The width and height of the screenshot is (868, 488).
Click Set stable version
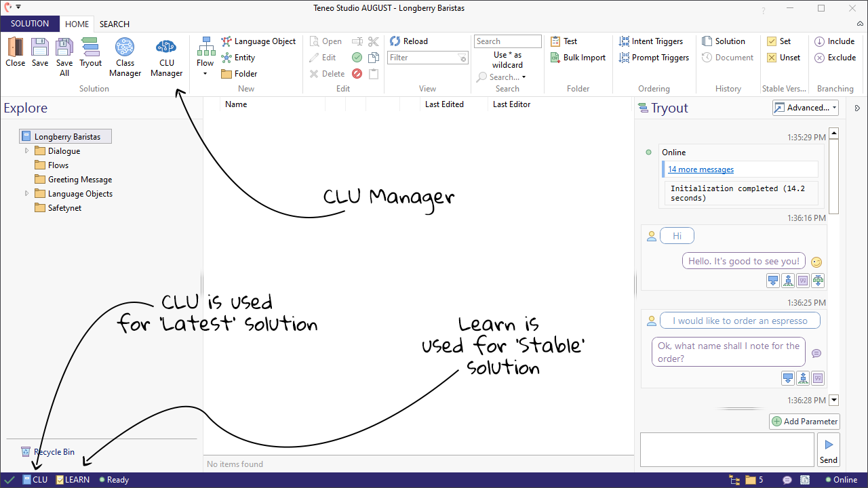(778, 41)
